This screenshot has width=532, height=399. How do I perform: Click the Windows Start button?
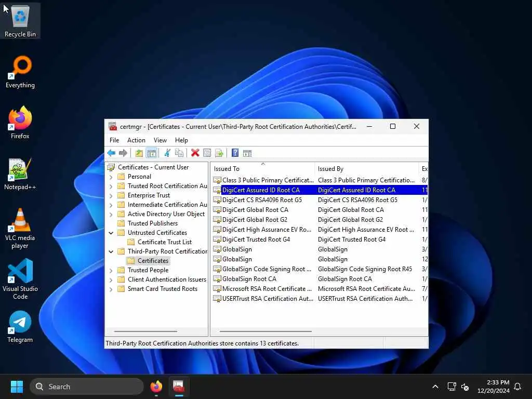[x=17, y=387]
